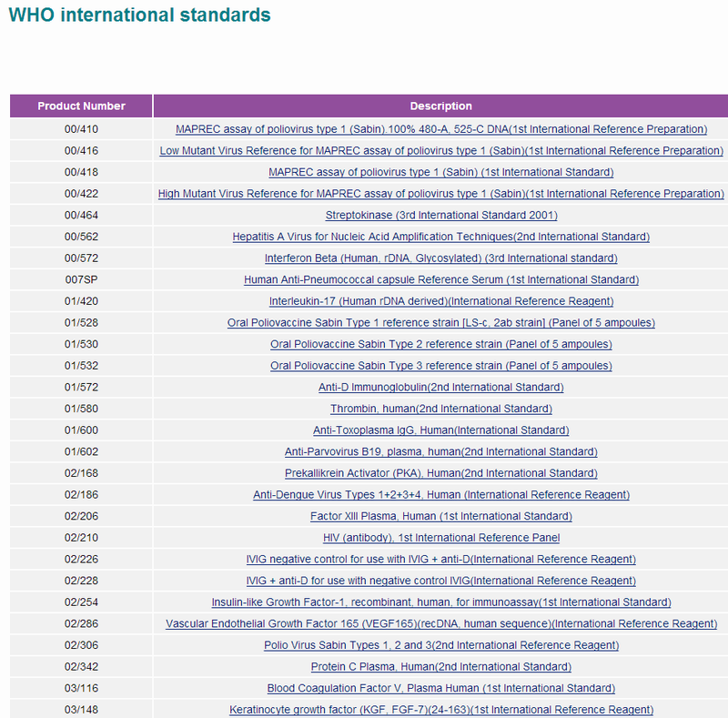This screenshot has width=728, height=718.
Task: Select product number 00/572
Action: click(81, 258)
